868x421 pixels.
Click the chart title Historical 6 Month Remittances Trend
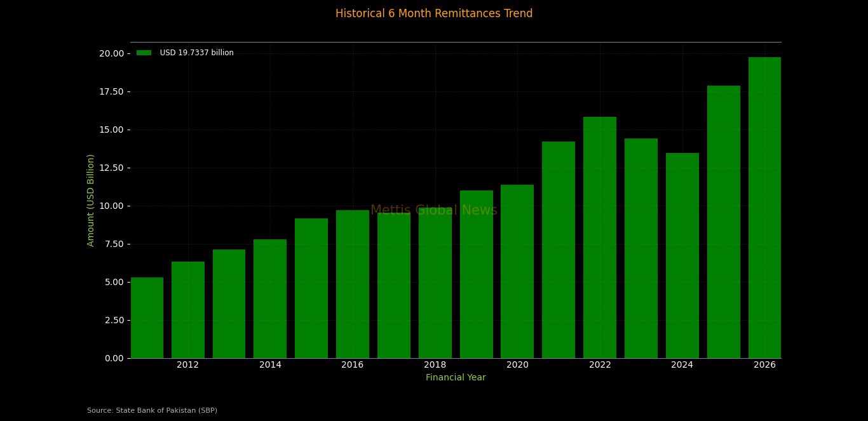(434, 13)
